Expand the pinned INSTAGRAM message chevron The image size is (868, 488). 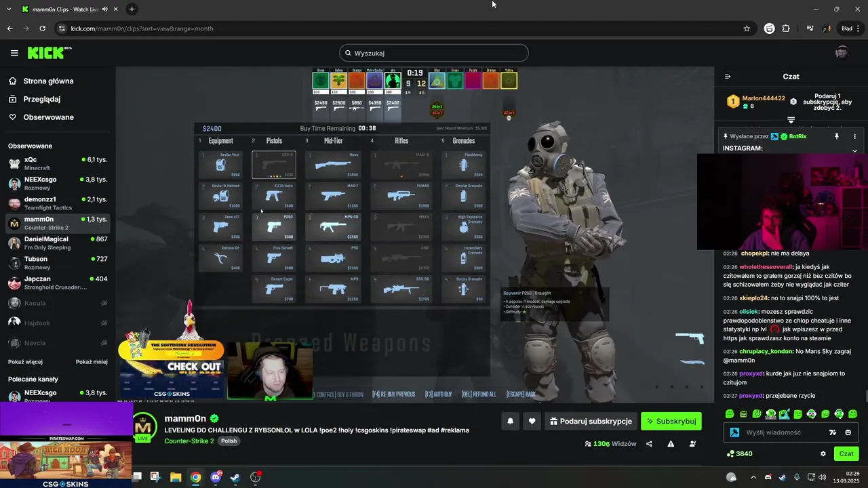(854, 150)
